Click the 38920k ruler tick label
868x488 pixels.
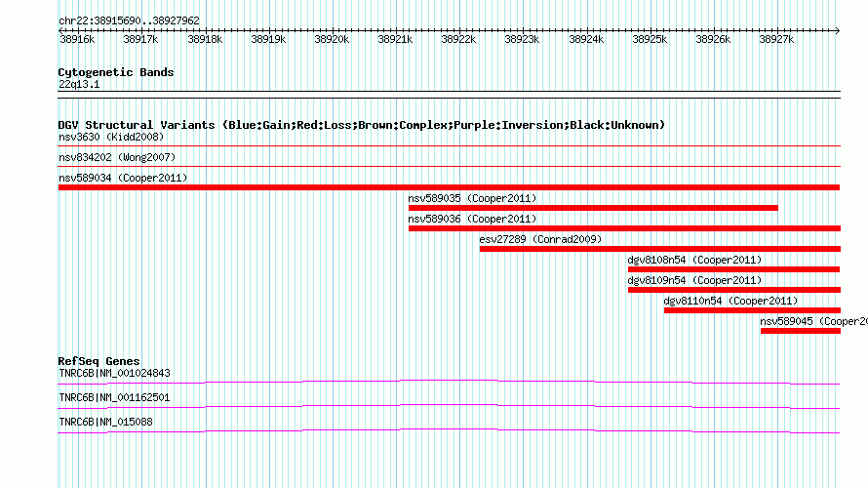pyautogui.click(x=332, y=39)
